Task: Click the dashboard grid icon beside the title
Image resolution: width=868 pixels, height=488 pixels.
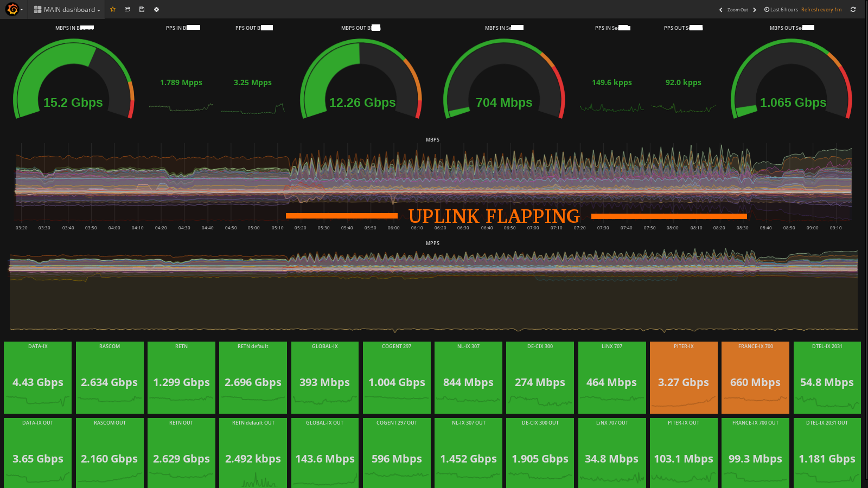Action: 37,9
